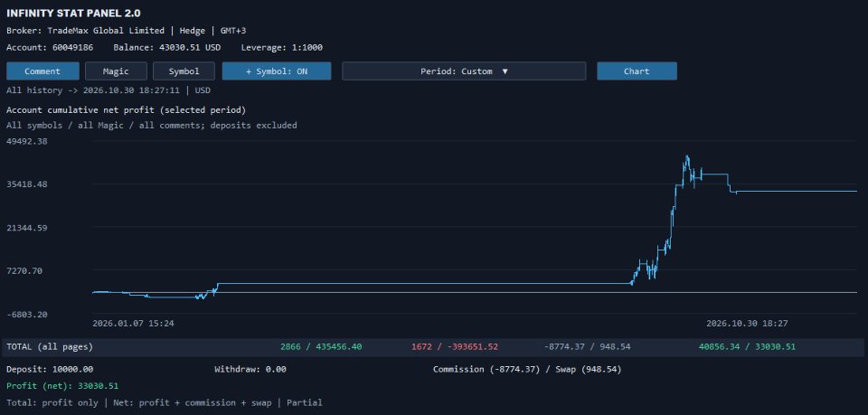Click the TOTAL (all pages) row label
Screen dimensions: 868x415
click(x=50, y=347)
